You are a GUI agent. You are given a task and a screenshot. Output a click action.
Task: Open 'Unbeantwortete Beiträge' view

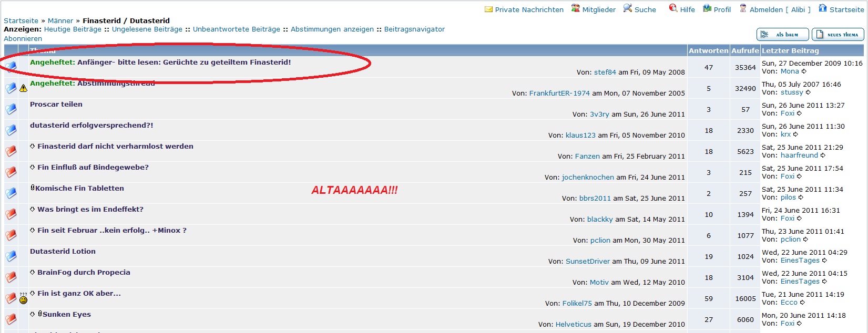pos(236,29)
